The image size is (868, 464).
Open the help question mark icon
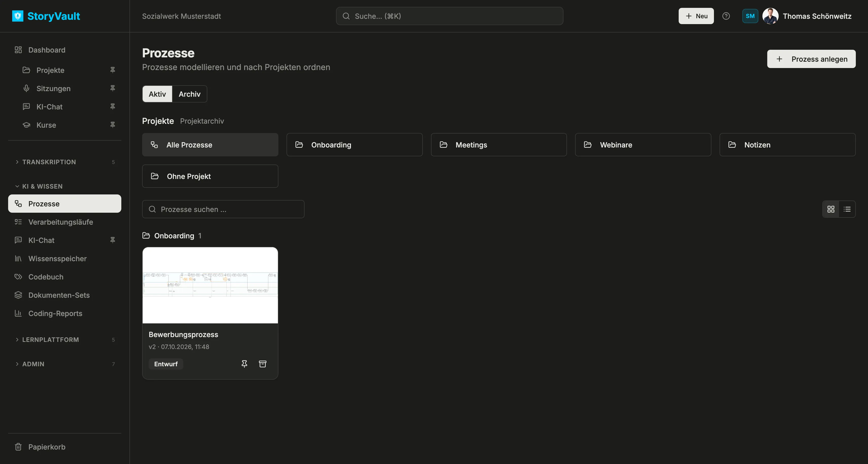[x=726, y=16]
